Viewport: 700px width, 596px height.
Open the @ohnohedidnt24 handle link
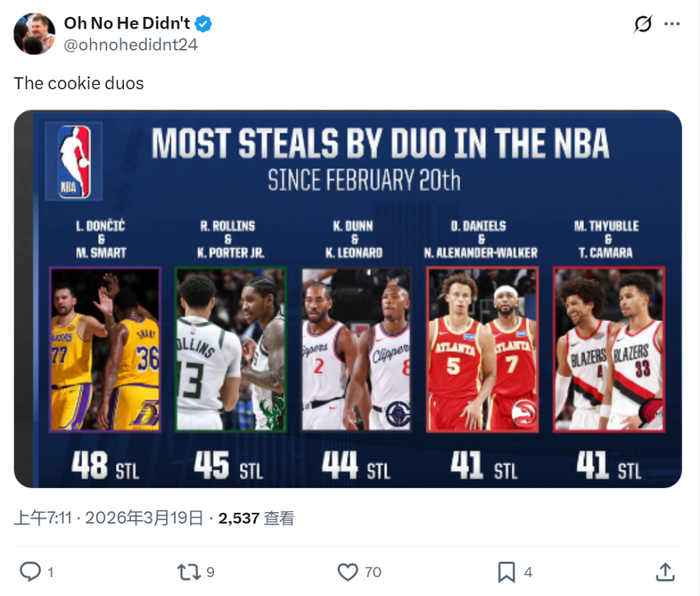(130, 44)
